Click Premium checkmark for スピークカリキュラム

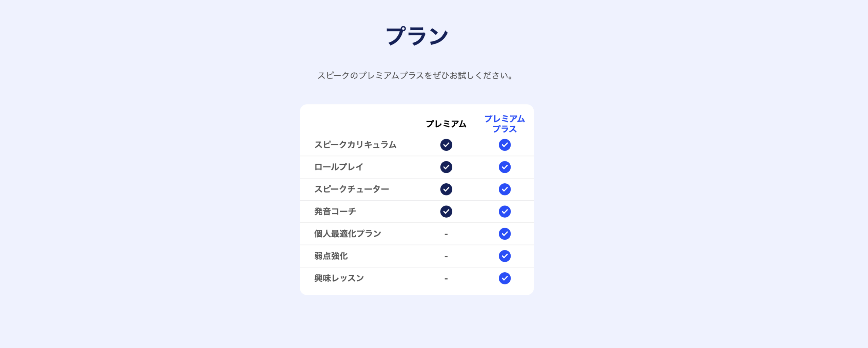click(446, 145)
